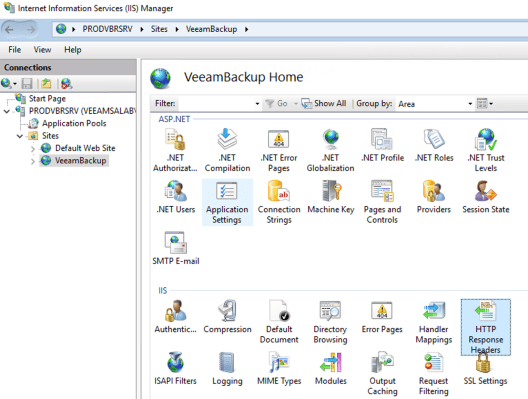
Task: Click the Go filter button
Action: [x=276, y=104]
